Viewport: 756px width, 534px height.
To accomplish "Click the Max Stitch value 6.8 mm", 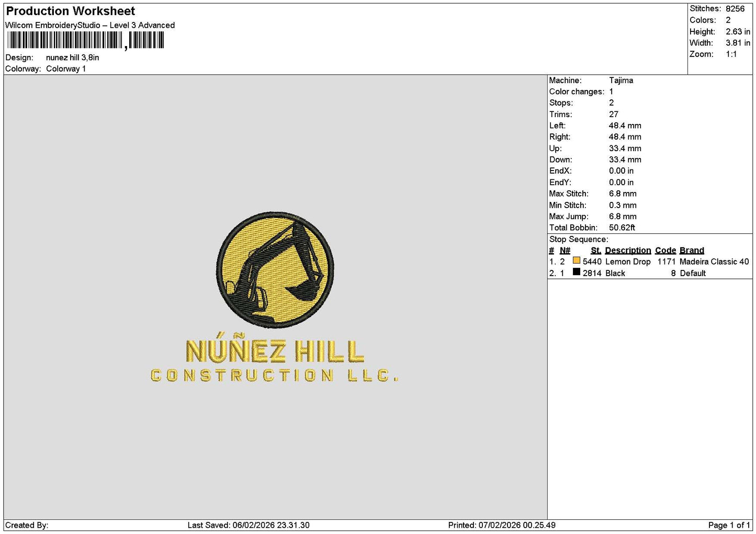I will [x=623, y=194].
